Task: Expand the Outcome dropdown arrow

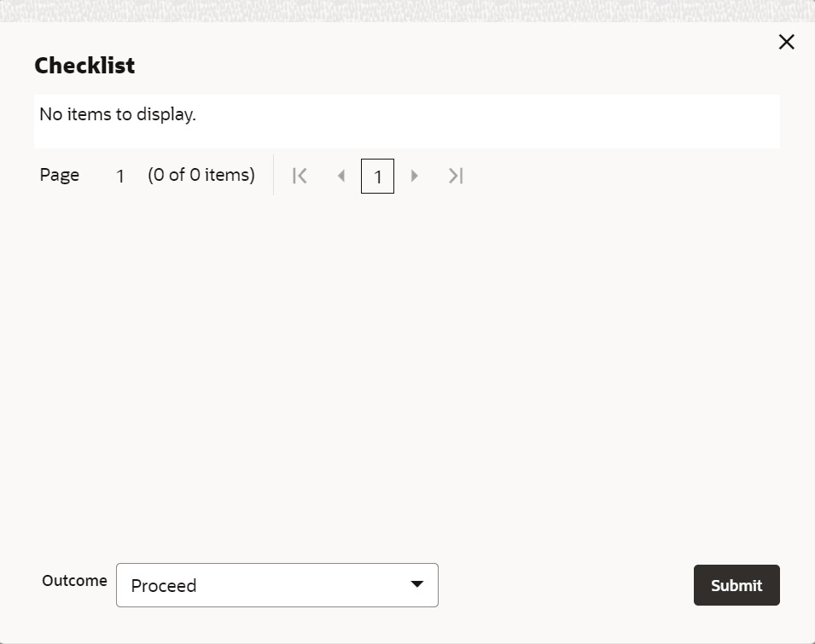Action: tap(416, 584)
